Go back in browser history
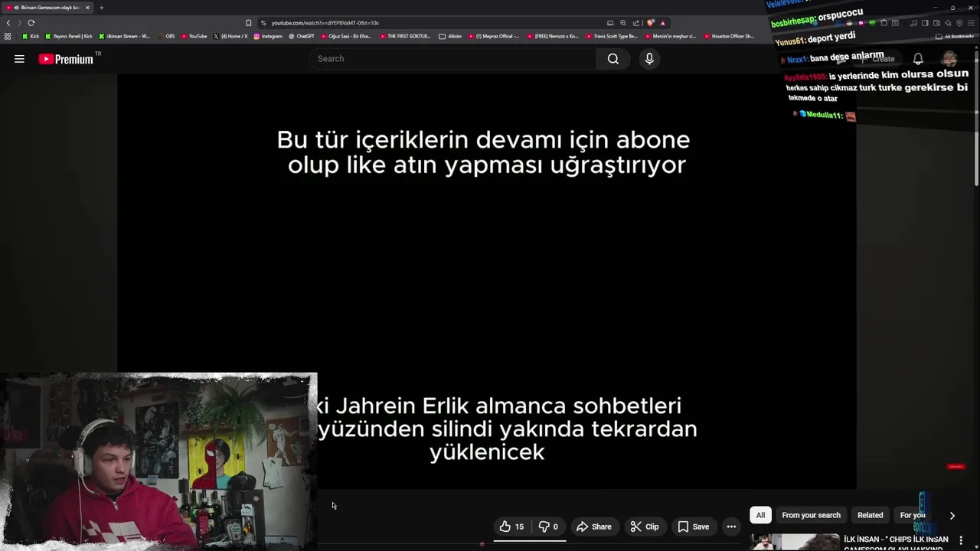 click(8, 23)
